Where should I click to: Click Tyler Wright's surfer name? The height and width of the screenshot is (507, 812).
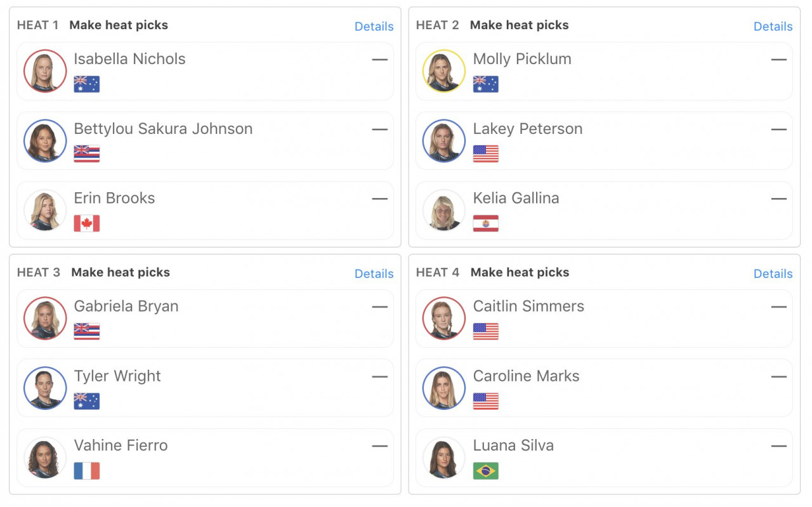117,376
